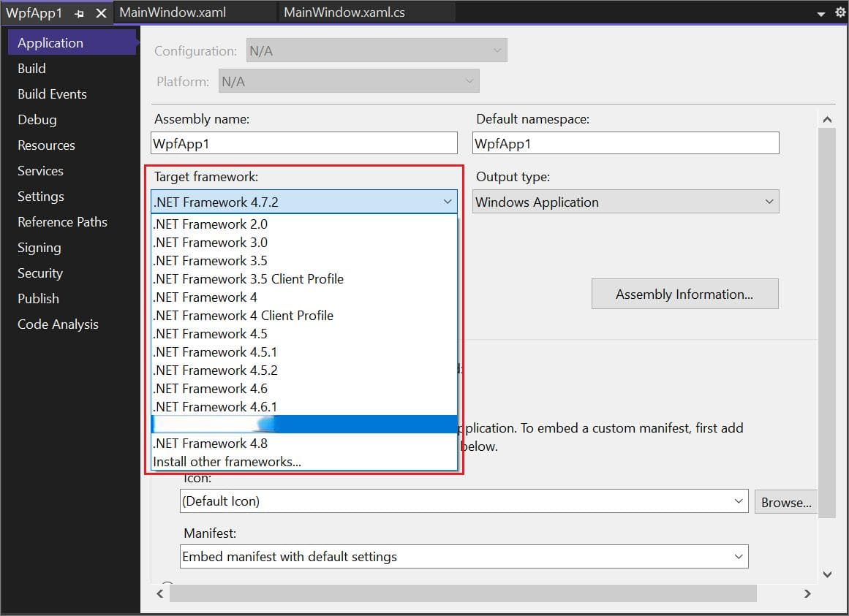849x616 pixels.
Task: Click horizontal scrollbar right arrow
Action: point(807,594)
